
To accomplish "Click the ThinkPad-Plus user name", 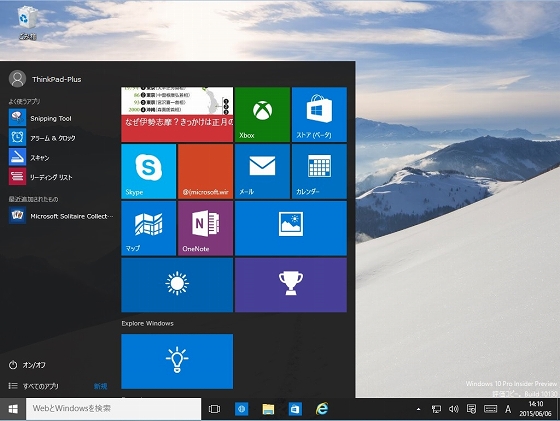I will [x=56, y=79].
